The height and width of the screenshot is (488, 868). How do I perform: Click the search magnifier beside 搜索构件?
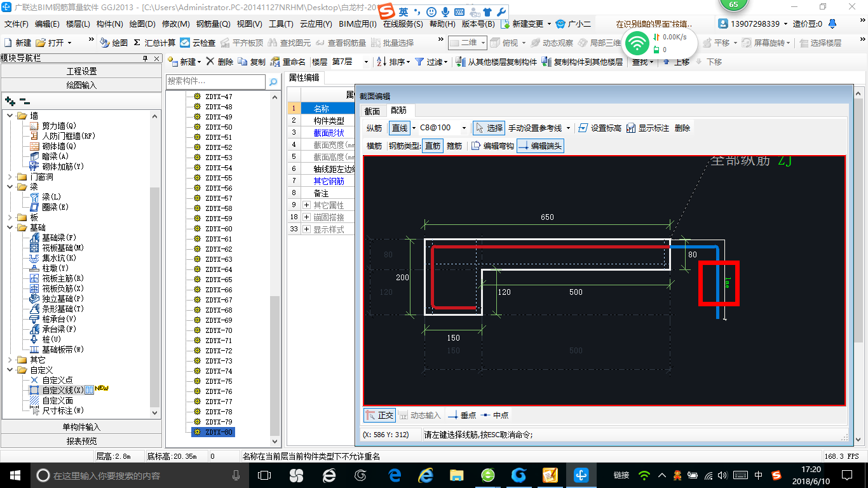pyautogui.click(x=273, y=82)
